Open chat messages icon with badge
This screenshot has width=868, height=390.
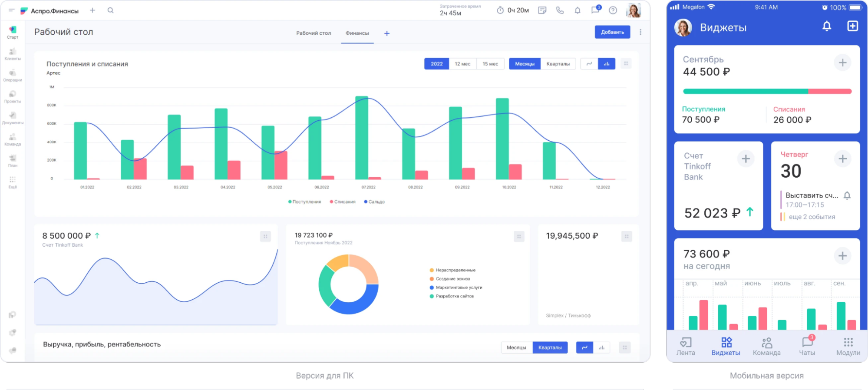point(595,10)
